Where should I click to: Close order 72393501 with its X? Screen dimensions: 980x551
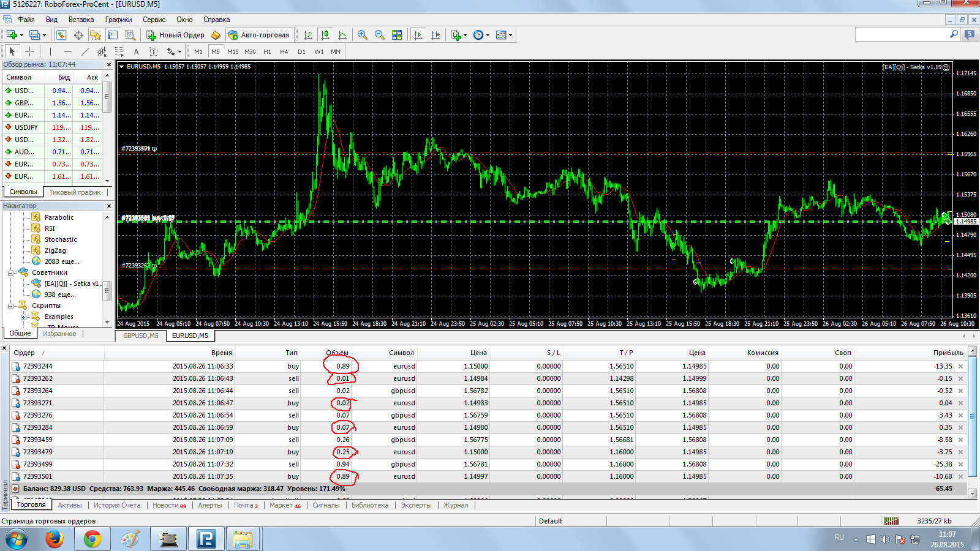[960, 476]
